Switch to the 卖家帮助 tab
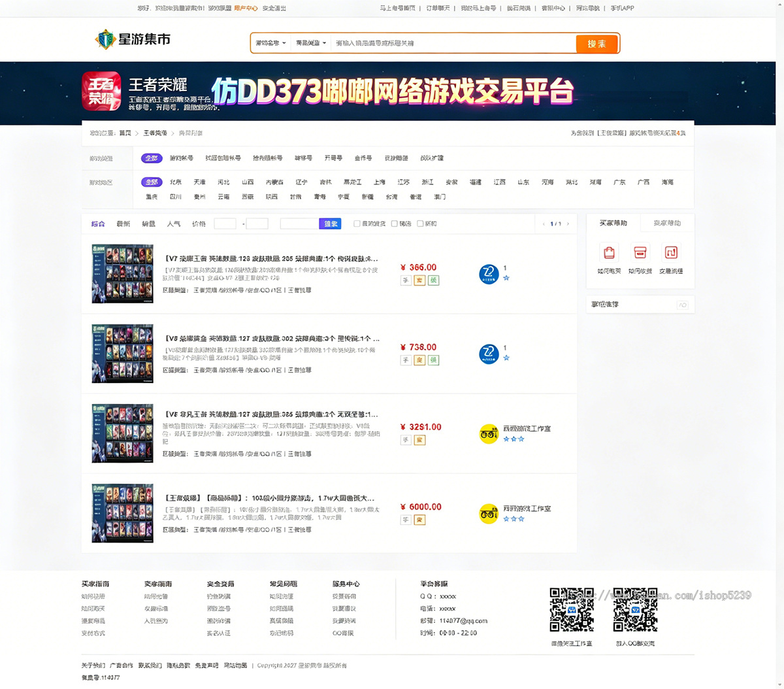Screen dimensions: 784x689 (x=667, y=223)
